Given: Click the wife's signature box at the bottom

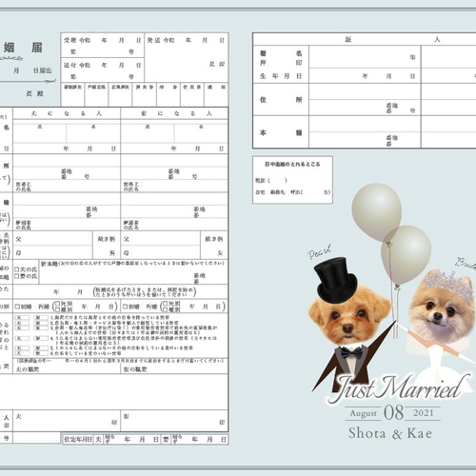Looking at the screenshot, I should click(x=174, y=420).
